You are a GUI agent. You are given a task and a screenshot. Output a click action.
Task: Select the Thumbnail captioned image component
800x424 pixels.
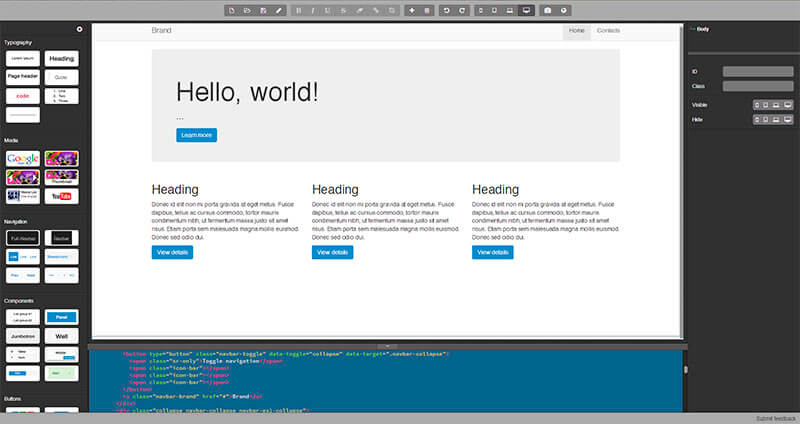tap(61, 178)
